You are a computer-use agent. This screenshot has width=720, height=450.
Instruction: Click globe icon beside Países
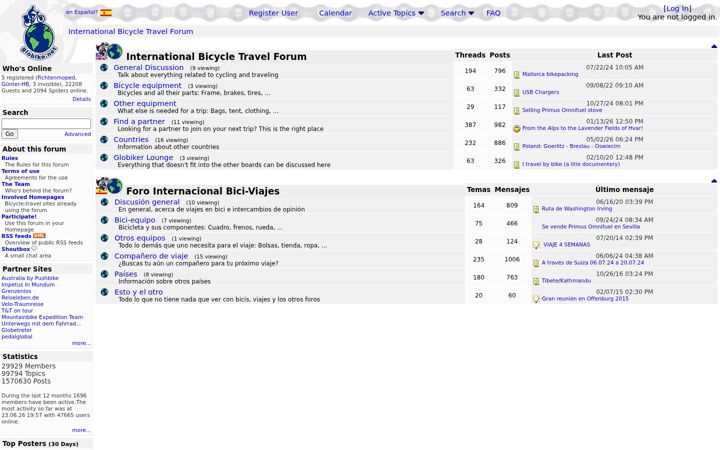pyautogui.click(x=104, y=274)
